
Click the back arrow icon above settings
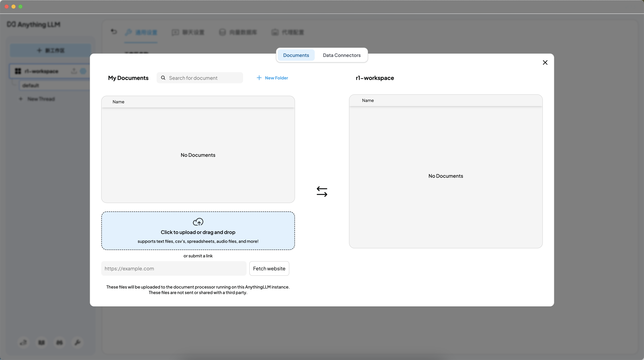click(114, 32)
